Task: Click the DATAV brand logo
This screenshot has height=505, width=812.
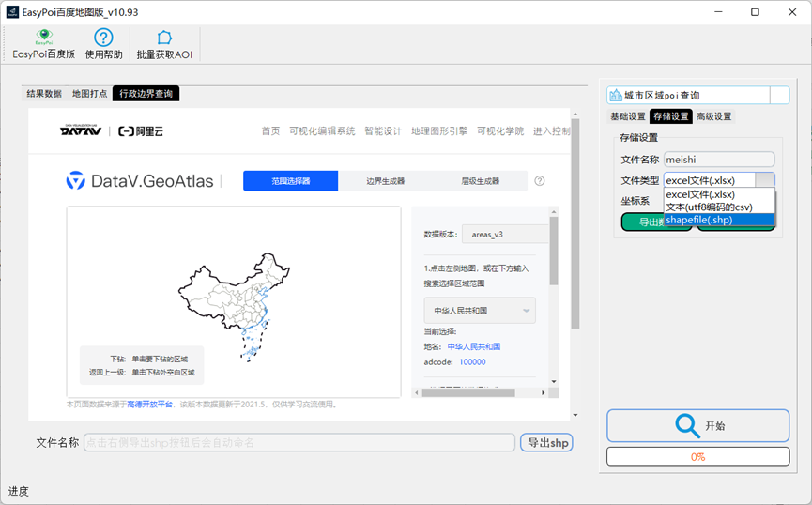Action: coord(81,130)
